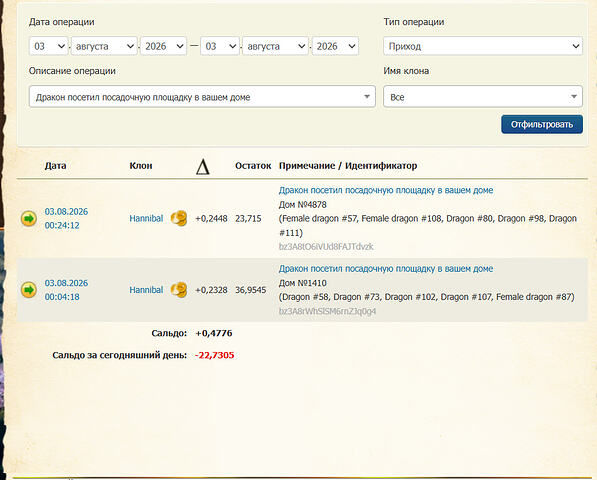The height and width of the screenshot is (480, 597).
Task: Open date link 03.08.2026 00:24:12
Action: coord(66,218)
